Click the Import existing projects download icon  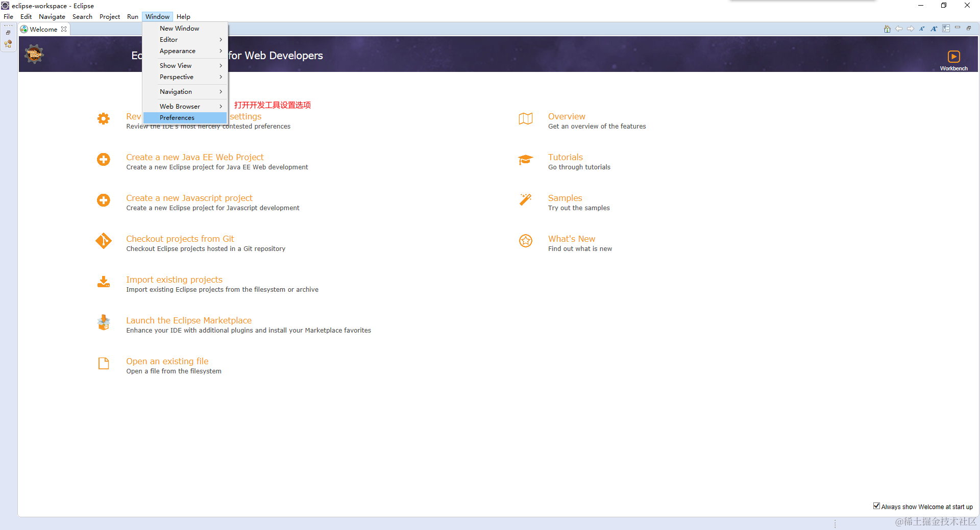[x=104, y=282]
